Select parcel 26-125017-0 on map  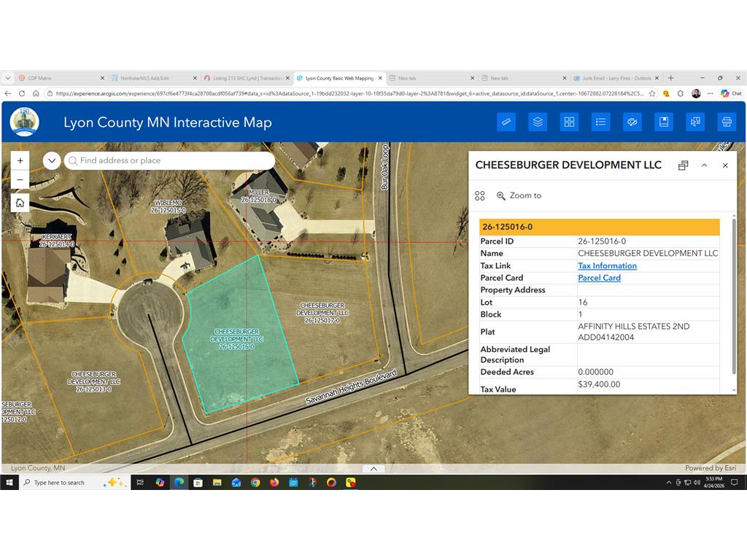[x=322, y=312]
